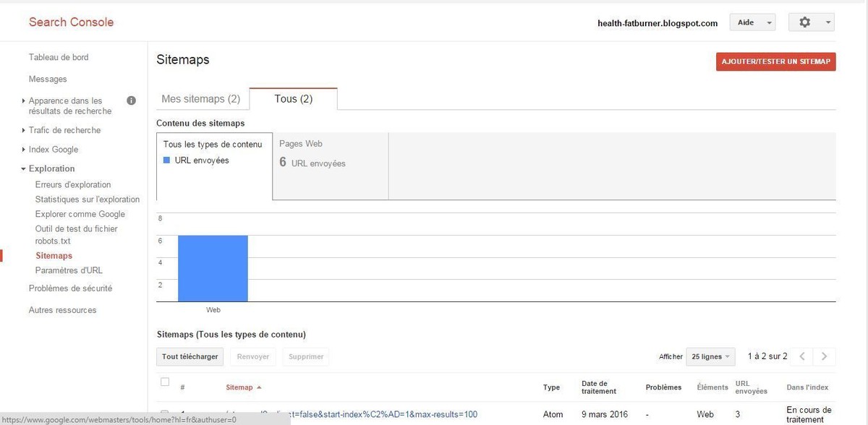
Task: Sort by Sitemap column header
Action: coord(239,387)
